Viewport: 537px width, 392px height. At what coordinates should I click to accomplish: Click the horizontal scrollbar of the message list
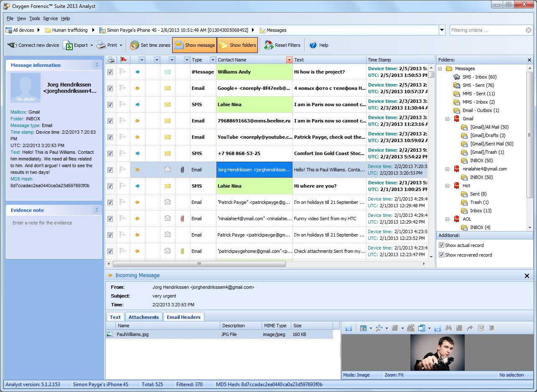pyautogui.click(x=199, y=264)
